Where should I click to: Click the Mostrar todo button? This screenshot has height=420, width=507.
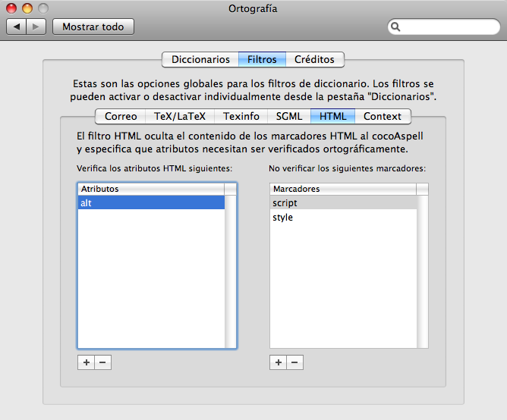[x=93, y=27]
